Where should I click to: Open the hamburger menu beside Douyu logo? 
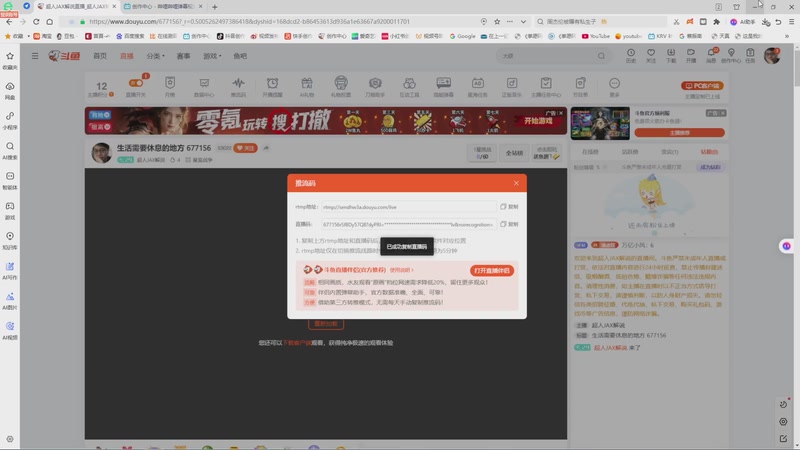[x=35, y=56]
